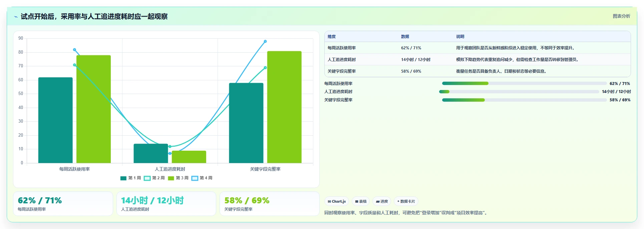Click the y-axis tick label 0

click(x=22, y=163)
